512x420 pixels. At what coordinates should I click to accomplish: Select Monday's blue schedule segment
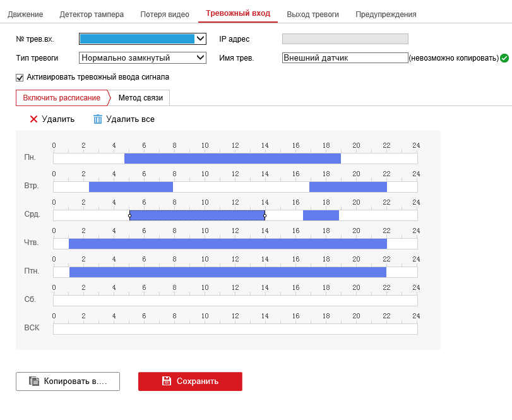(x=232, y=159)
